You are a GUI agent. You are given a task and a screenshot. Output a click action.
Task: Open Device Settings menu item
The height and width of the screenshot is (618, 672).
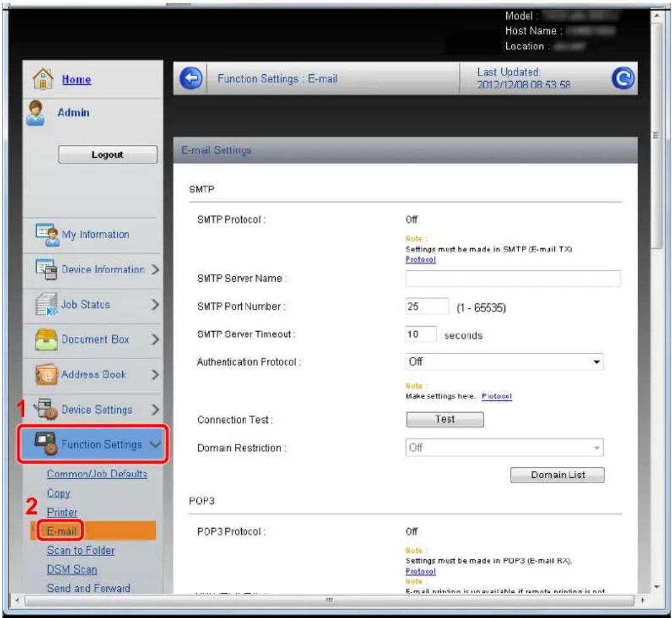coord(97,410)
